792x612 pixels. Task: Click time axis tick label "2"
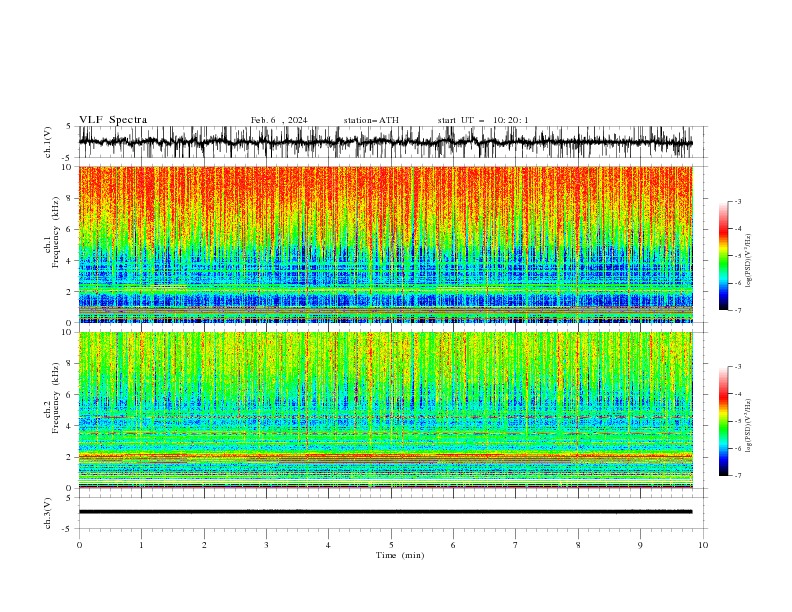pyautogui.click(x=204, y=545)
